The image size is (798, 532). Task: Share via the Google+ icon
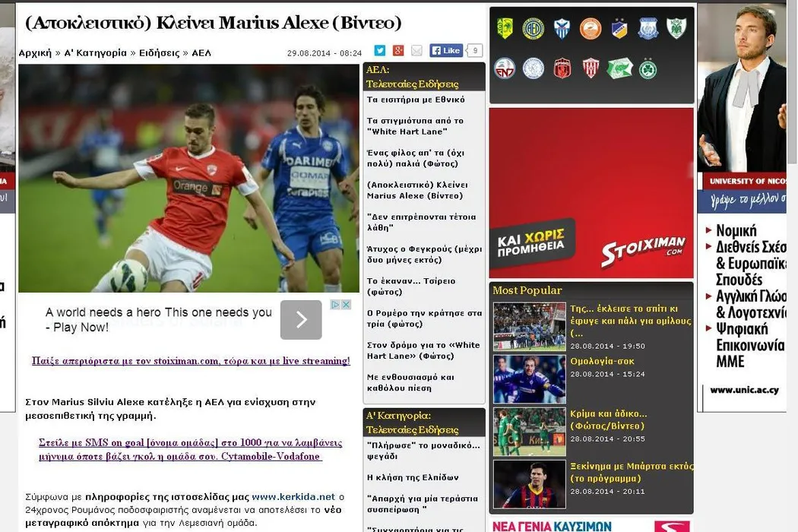398,51
